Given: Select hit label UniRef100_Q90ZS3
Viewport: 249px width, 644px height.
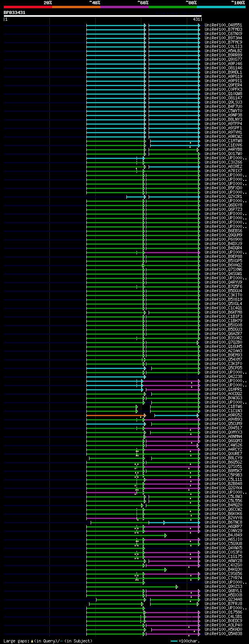Looking at the screenshot, I should (x=223, y=587).
